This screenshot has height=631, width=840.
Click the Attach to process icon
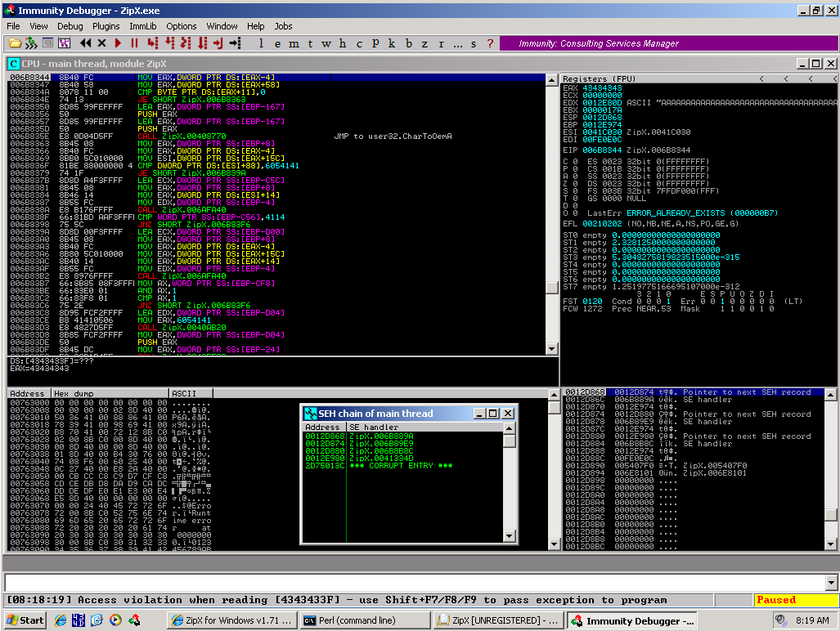(x=31, y=43)
